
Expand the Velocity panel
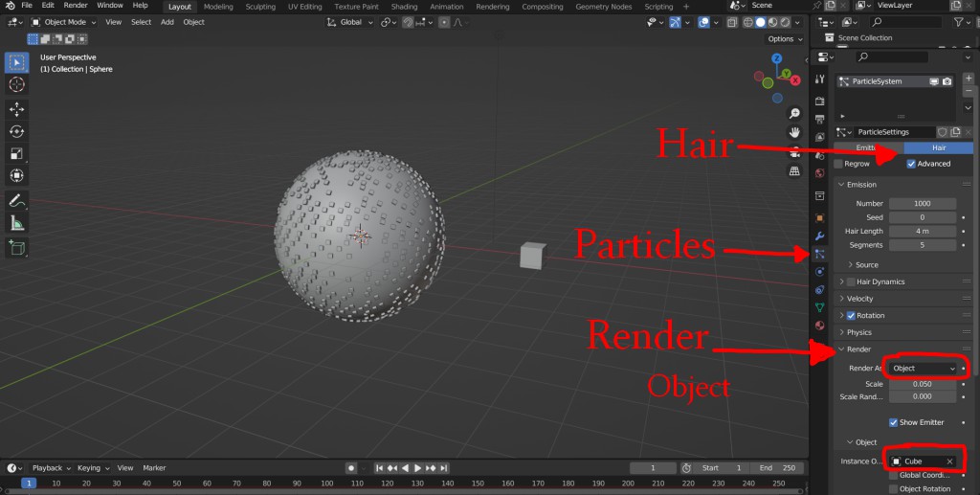click(x=860, y=299)
